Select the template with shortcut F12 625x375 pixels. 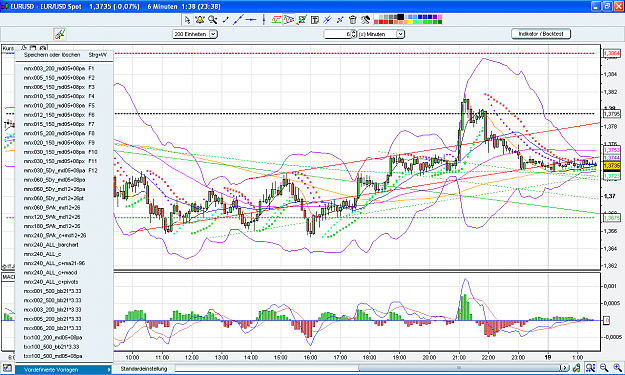click(65, 171)
